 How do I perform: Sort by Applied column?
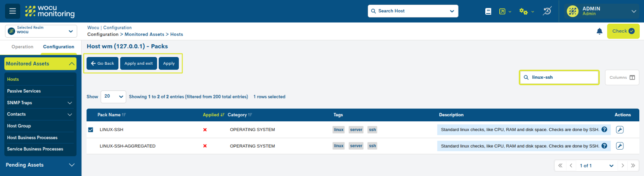(x=213, y=115)
